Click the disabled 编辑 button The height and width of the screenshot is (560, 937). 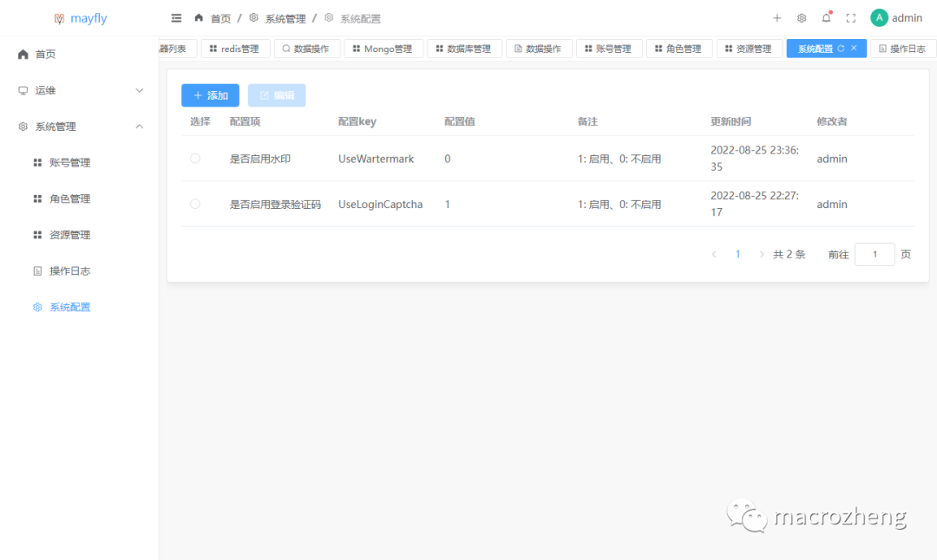[x=276, y=95]
